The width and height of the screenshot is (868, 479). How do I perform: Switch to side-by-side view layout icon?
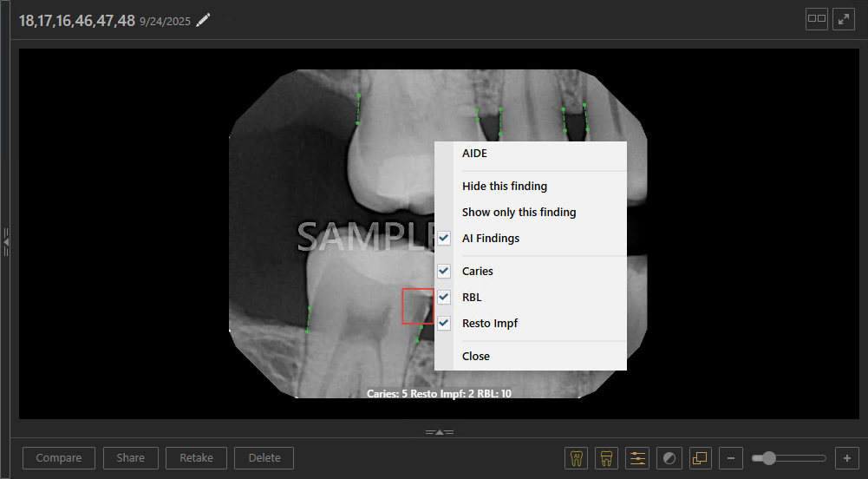tap(817, 19)
